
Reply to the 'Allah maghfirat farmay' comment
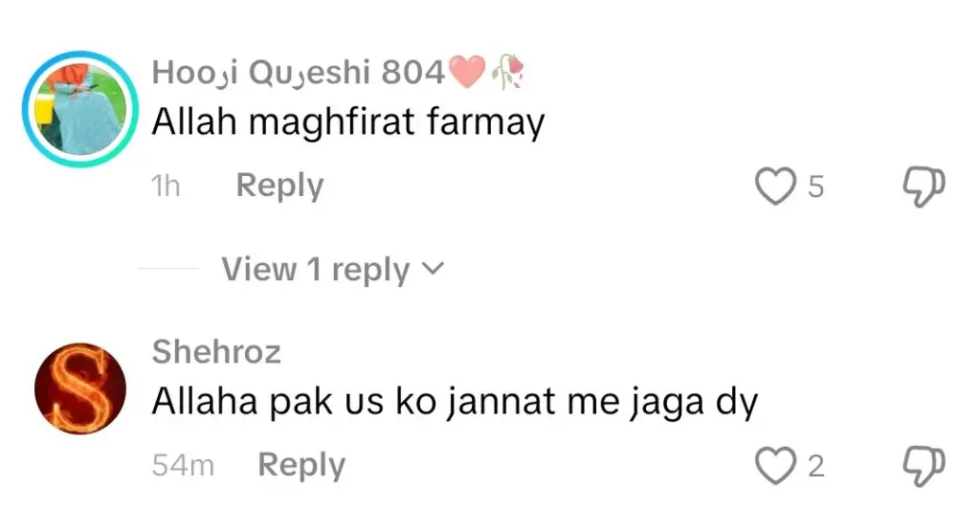tap(279, 187)
